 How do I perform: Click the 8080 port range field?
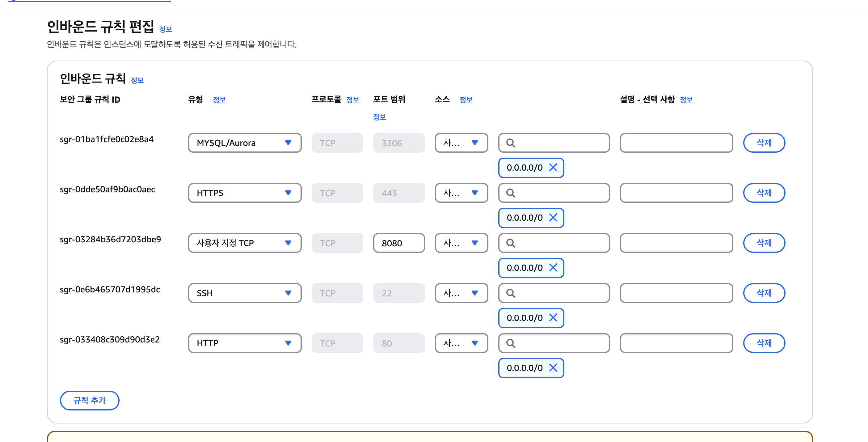coord(398,243)
